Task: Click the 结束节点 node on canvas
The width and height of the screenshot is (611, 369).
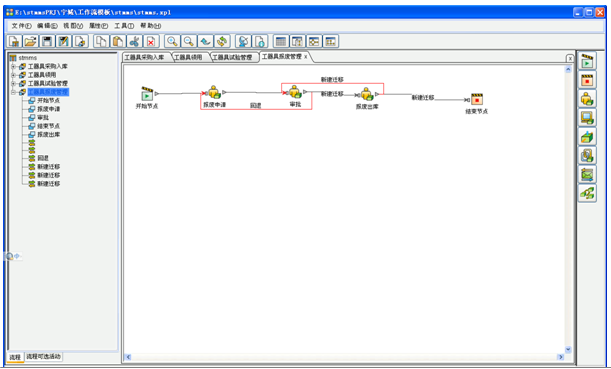Action: pos(477,99)
